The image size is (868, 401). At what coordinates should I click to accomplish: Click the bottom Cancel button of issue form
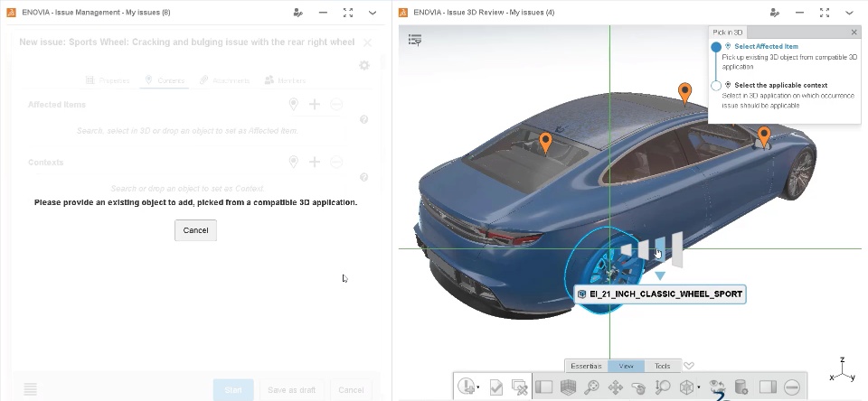351,390
